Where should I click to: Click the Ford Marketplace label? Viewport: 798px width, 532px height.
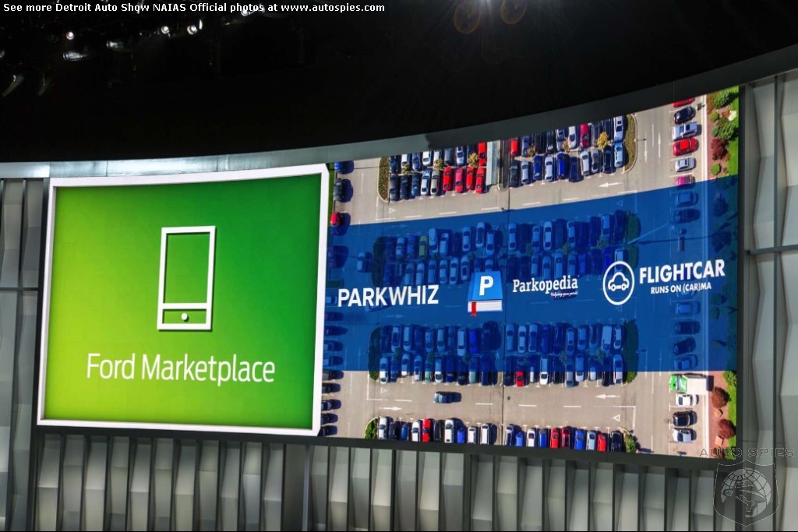tap(181, 368)
